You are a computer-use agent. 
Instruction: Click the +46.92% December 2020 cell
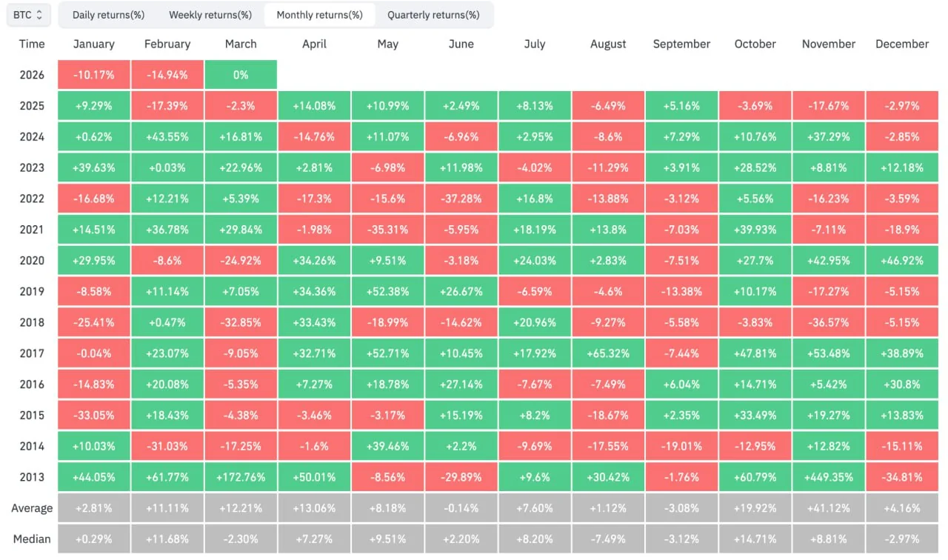pyautogui.click(x=902, y=261)
